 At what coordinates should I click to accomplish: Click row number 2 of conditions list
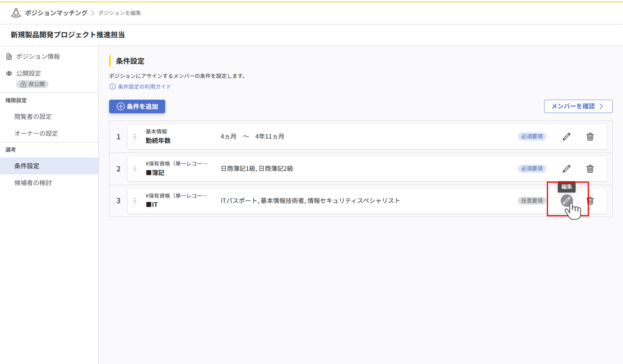tap(118, 169)
